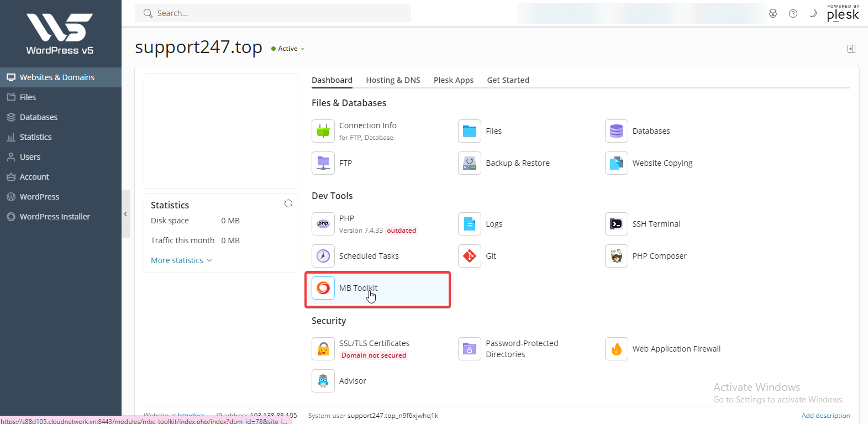Click the SSH Terminal label
The image size is (868, 424).
point(656,224)
